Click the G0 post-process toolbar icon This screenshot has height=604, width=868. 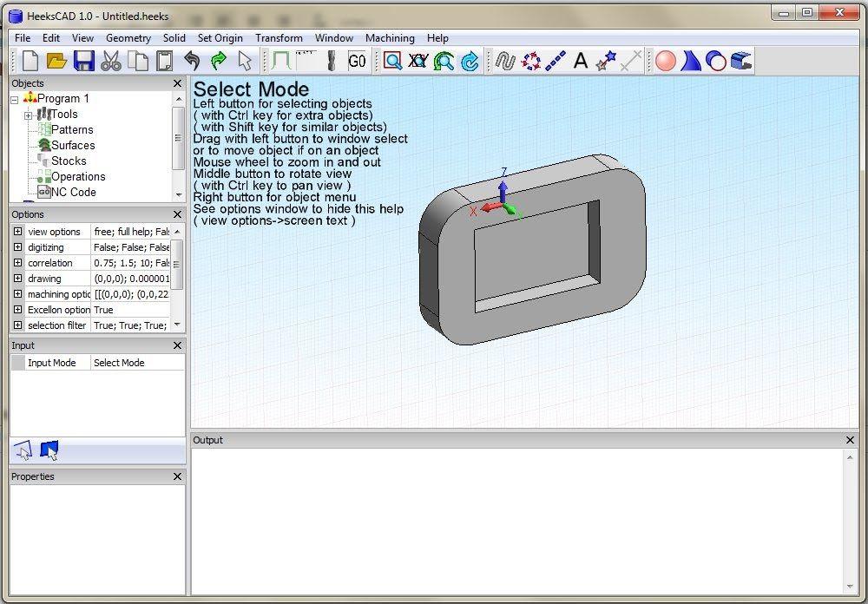tap(357, 61)
